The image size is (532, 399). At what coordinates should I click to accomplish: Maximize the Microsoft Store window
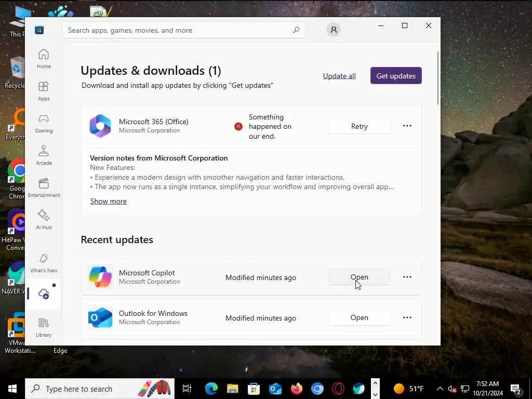pyautogui.click(x=404, y=25)
